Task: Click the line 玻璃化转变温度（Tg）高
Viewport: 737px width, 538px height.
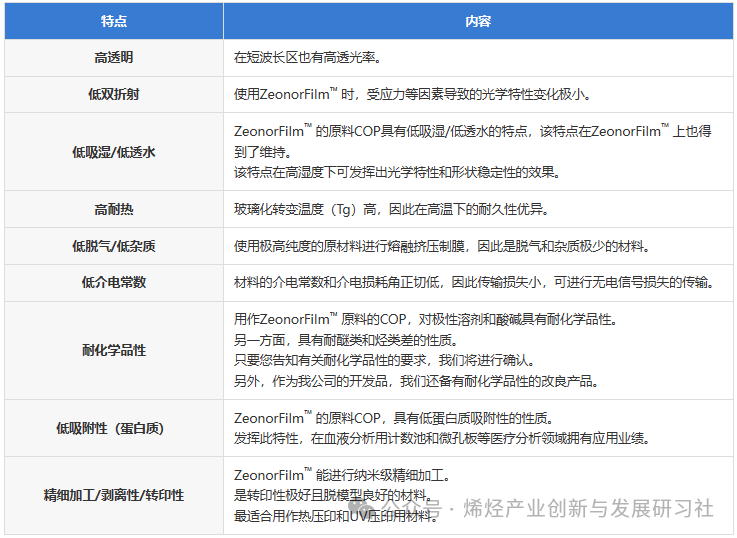Action: 392,209
